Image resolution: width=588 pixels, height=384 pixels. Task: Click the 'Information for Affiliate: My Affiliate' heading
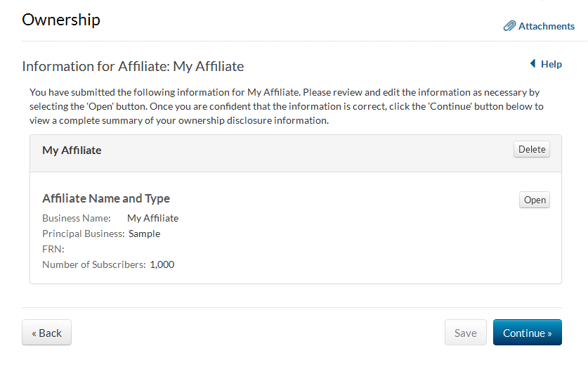pyautogui.click(x=133, y=67)
